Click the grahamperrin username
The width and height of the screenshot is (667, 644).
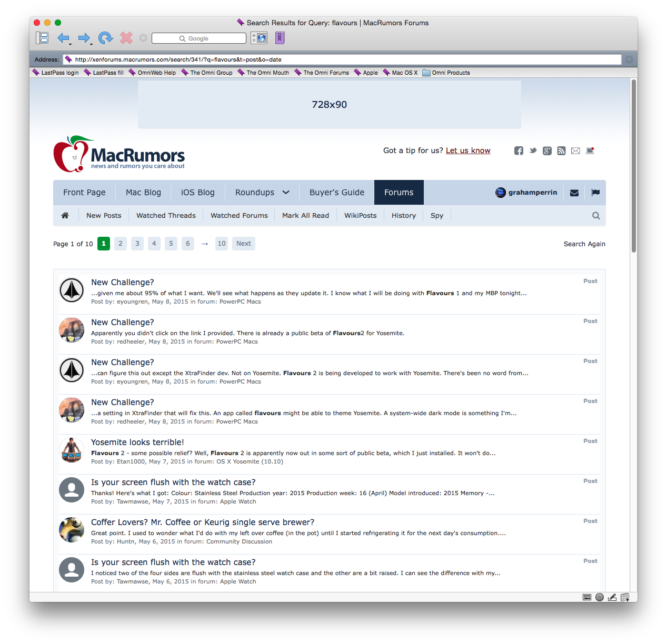pyautogui.click(x=533, y=193)
